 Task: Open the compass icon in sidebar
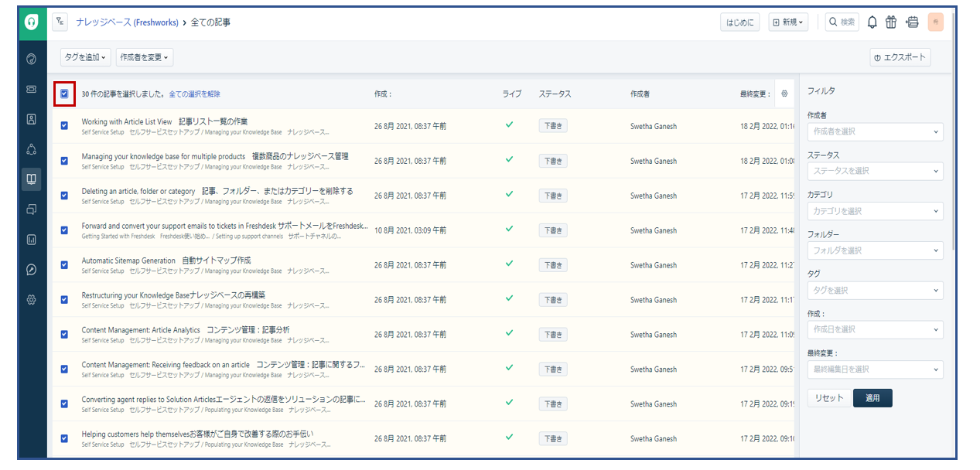point(32,270)
